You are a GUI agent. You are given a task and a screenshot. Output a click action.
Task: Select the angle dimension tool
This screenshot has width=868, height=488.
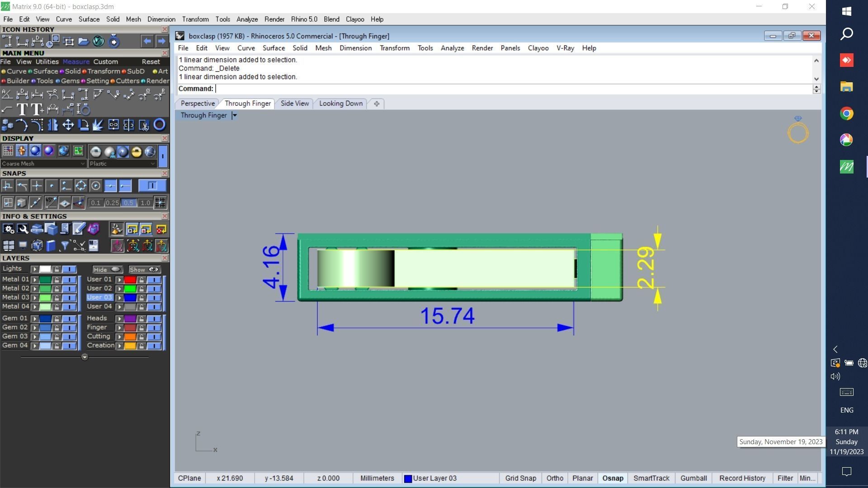tap(7, 94)
